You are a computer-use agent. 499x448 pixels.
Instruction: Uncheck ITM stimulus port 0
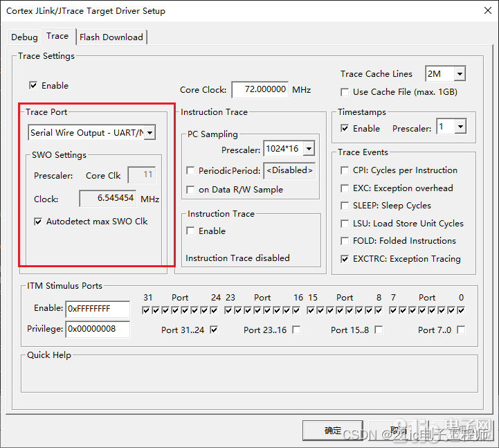(461, 310)
